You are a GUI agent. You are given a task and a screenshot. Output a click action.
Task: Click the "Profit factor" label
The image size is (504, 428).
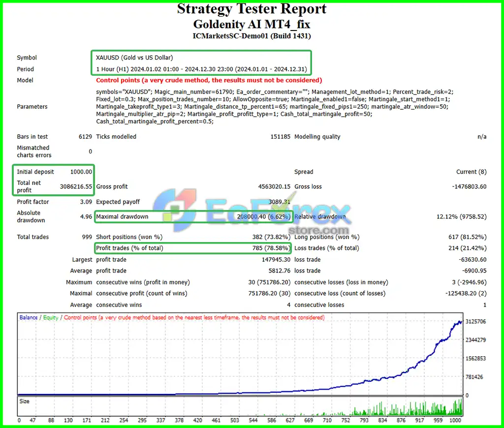33,202
